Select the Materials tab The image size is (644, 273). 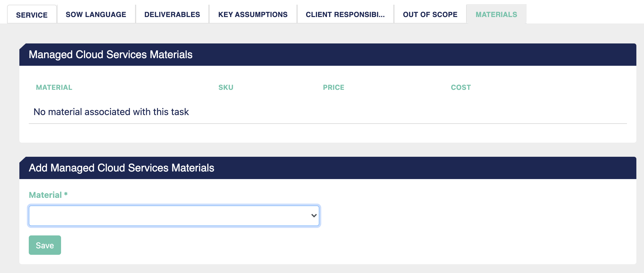pyautogui.click(x=496, y=14)
